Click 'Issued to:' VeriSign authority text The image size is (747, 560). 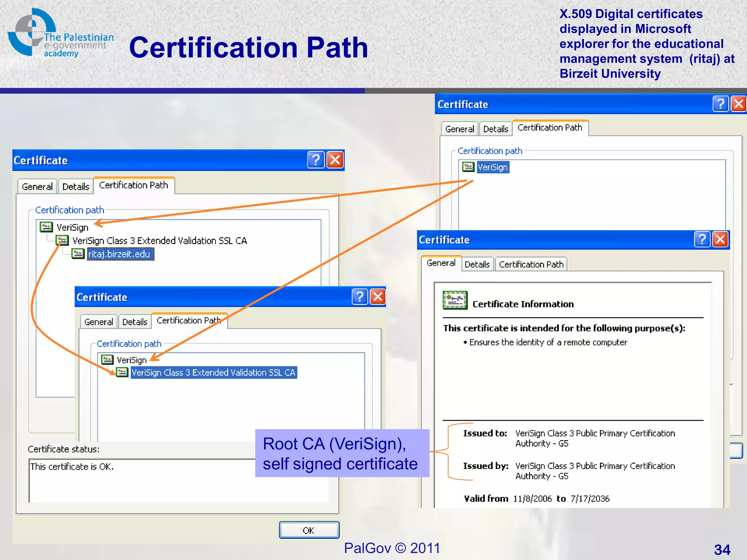tap(595, 438)
